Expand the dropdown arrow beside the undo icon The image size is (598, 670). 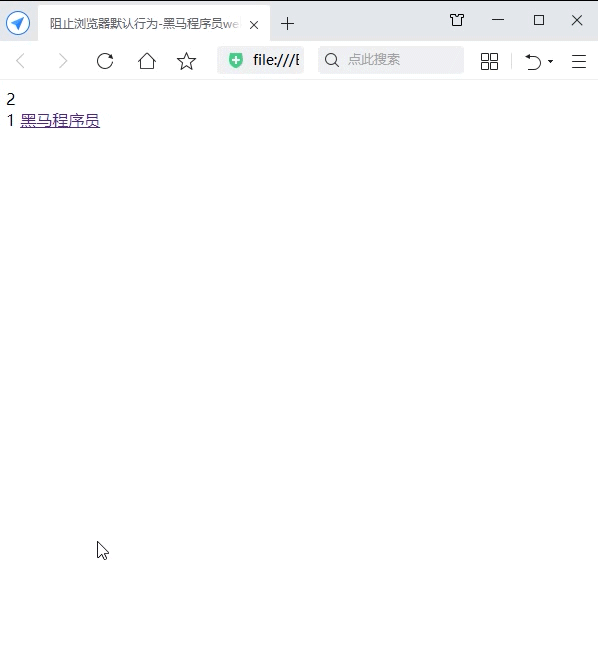tap(551, 62)
